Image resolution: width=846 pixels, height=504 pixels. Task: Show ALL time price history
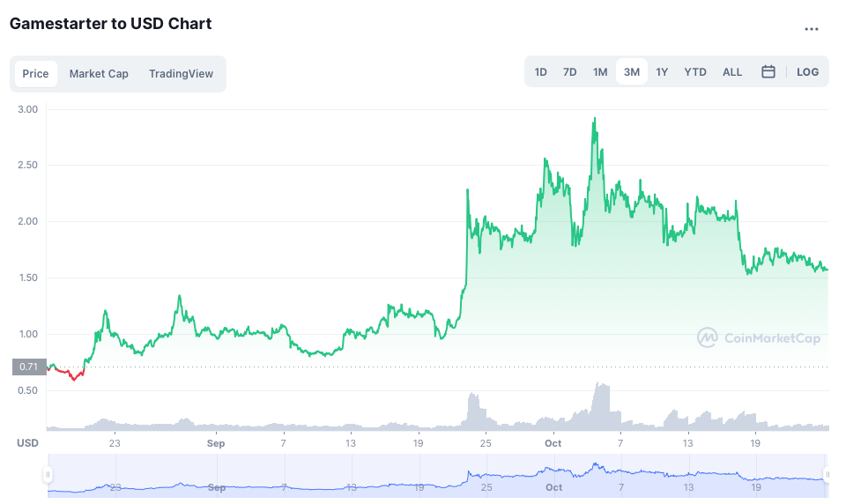(x=732, y=72)
